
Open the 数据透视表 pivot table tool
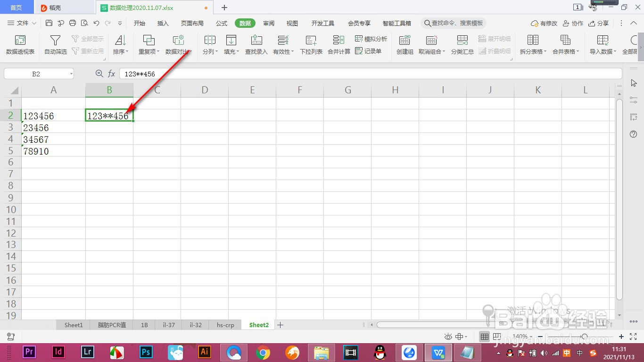(x=20, y=45)
